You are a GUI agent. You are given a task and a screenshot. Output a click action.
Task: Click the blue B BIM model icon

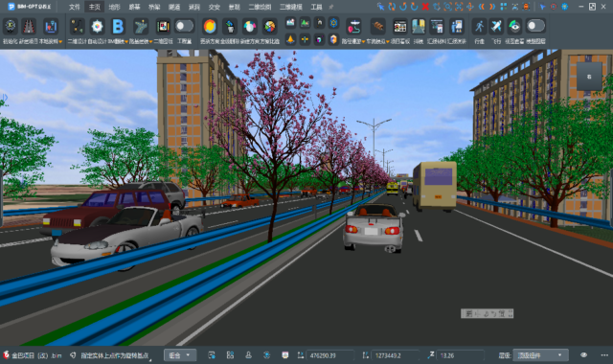pyautogui.click(x=118, y=26)
